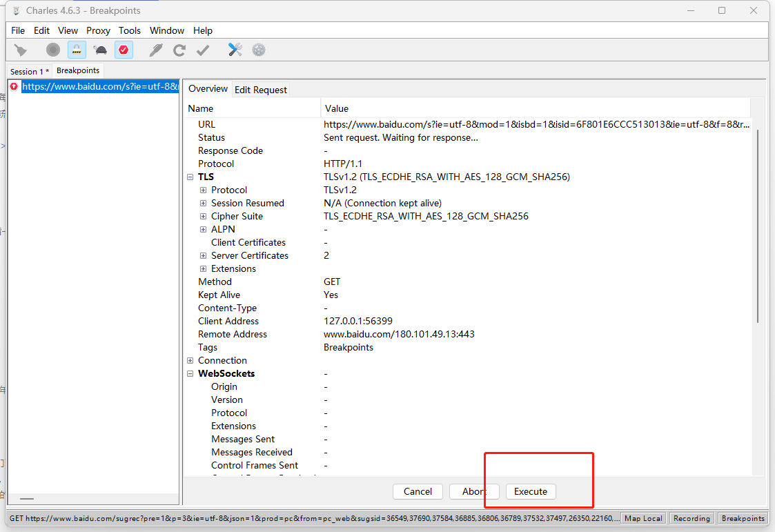Select the Breakpoints tab

[x=77, y=70]
